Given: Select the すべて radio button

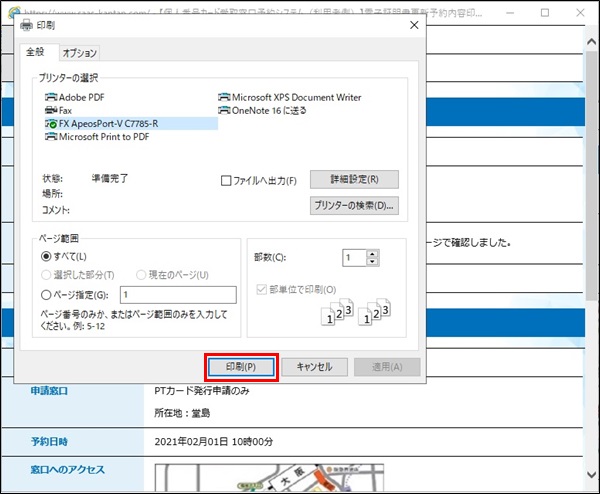Looking at the screenshot, I should coord(47,258).
